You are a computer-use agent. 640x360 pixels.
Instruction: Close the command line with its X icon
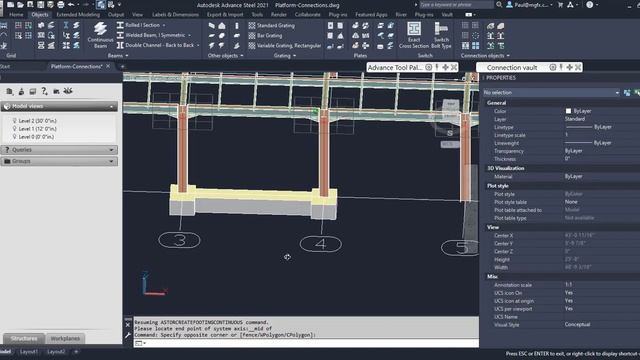click(x=128, y=325)
